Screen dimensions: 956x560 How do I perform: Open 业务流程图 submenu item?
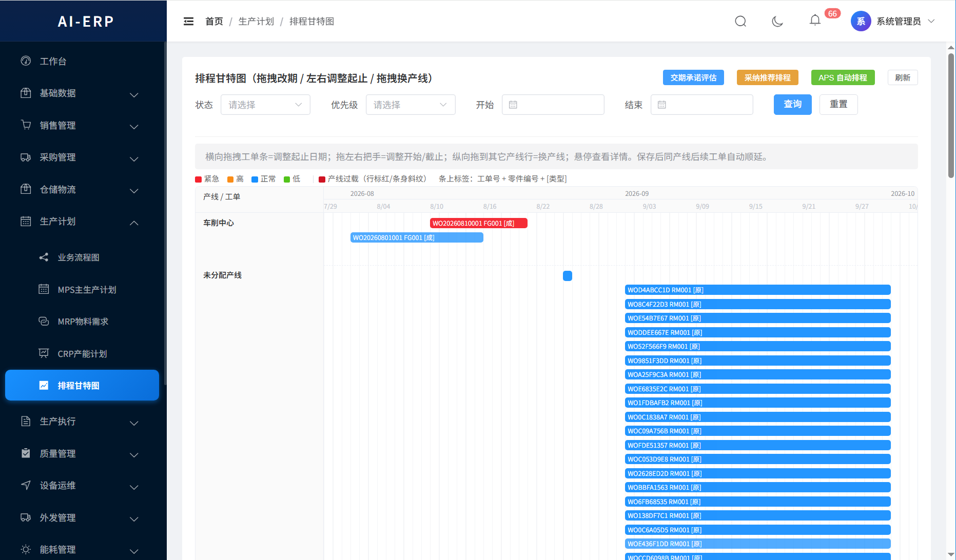82,257
